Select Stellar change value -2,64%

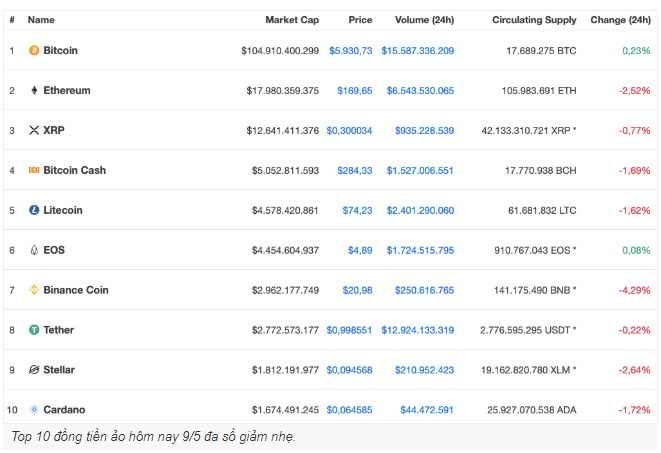[634, 370]
